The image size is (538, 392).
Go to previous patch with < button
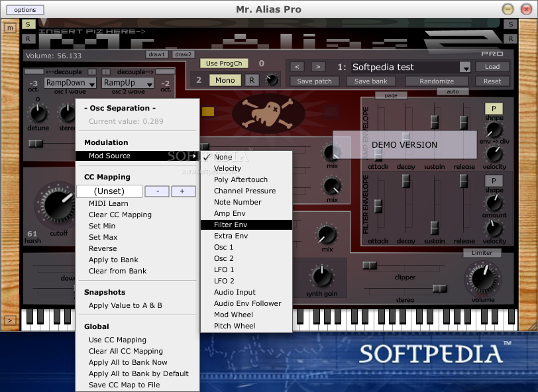point(297,67)
